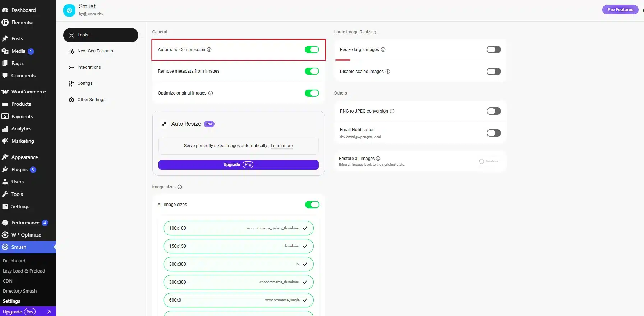Click the WooCommerce logo icon
Screen dimensions: 644x316
point(5,92)
